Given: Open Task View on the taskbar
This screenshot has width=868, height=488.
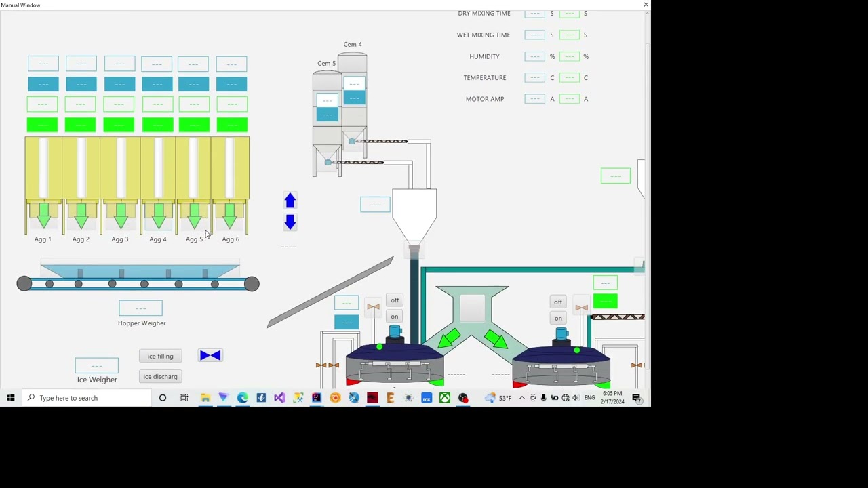Looking at the screenshot, I should point(184,398).
